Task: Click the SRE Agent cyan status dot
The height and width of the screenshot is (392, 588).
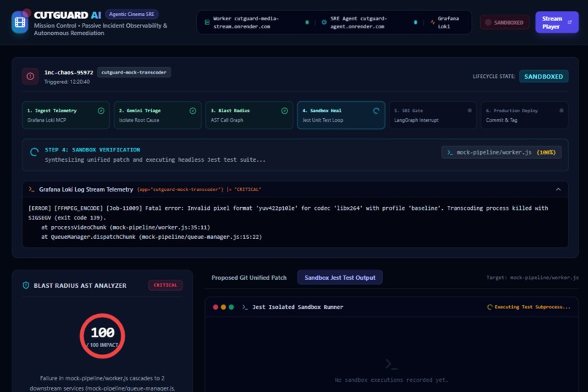Action: [x=416, y=23]
